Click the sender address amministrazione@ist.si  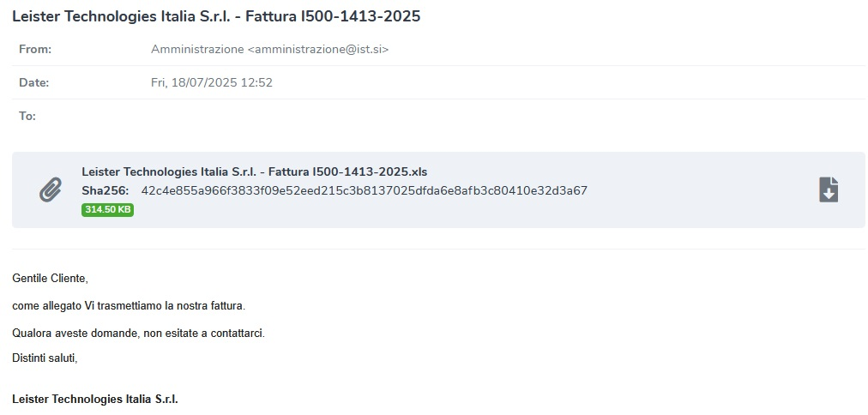pyautogui.click(x=317, y=49)
